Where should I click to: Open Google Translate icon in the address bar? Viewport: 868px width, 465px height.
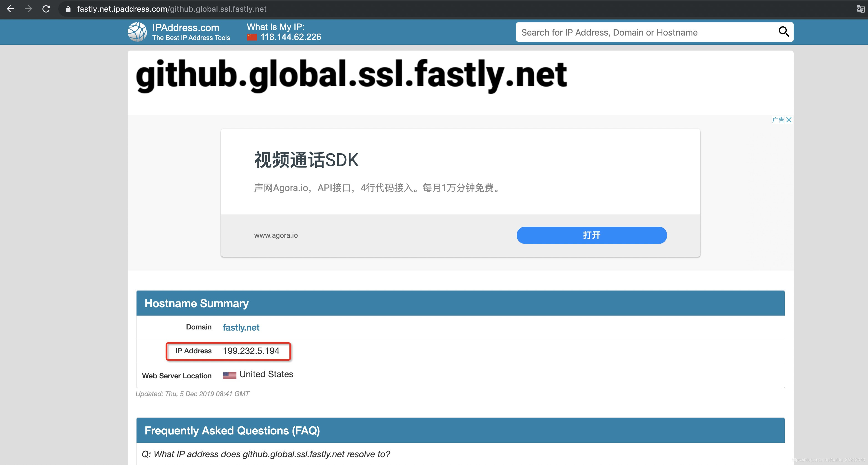click(860, 9)
